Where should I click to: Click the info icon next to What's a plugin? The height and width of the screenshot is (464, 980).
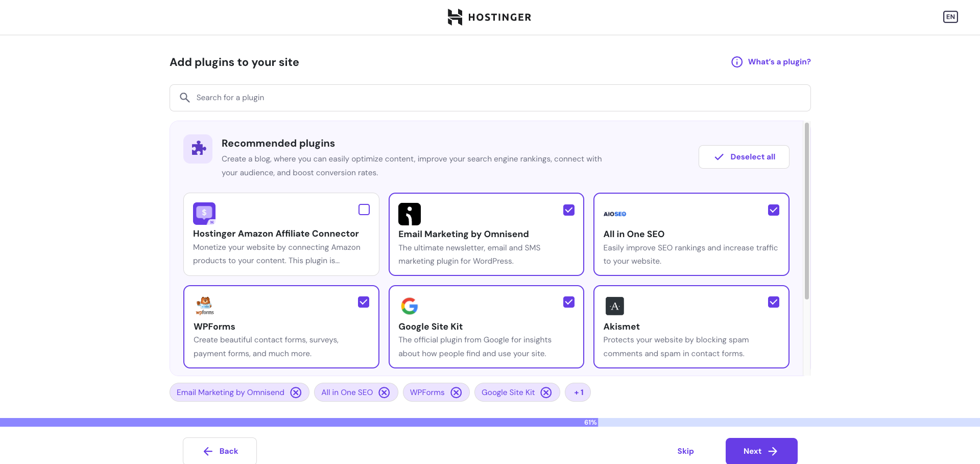(736, 61)
